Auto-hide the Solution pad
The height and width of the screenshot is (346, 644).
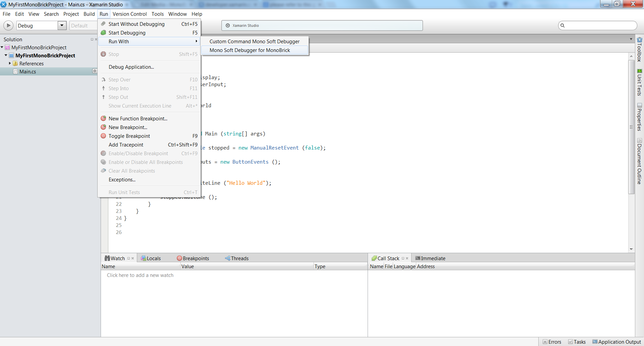[x=92, y=39]
